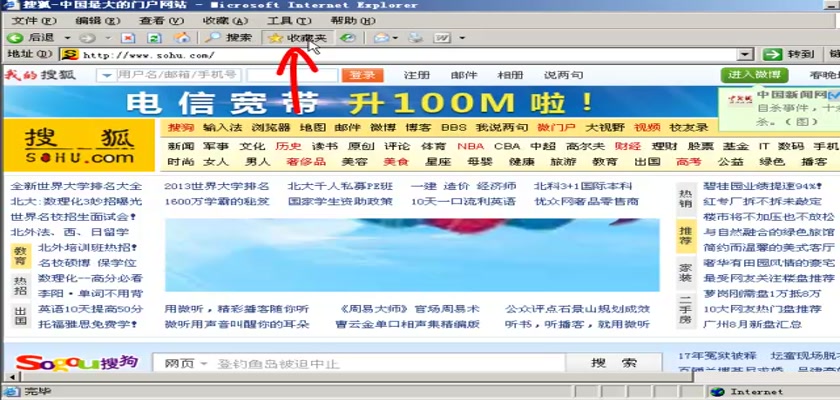Click the History toolbar icon
Viewport: 840px width, 400px height.
pos(348,38)
